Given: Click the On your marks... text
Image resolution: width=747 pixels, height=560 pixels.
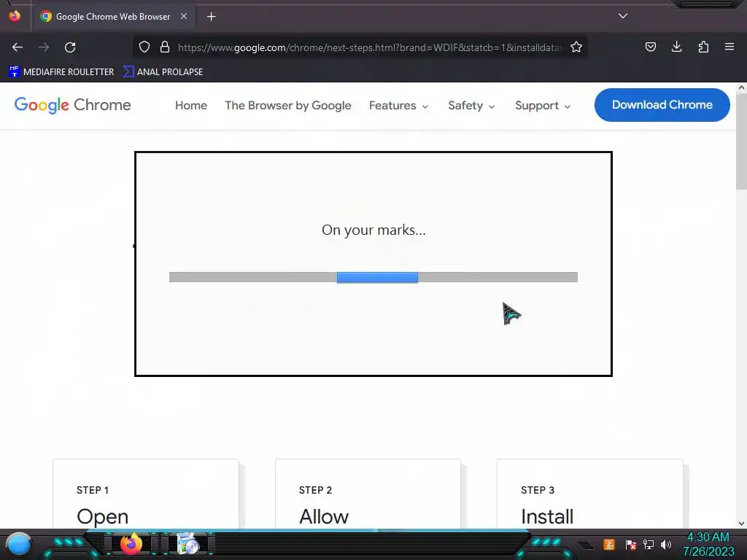Looking at the screenshot, I should (374, 230).
